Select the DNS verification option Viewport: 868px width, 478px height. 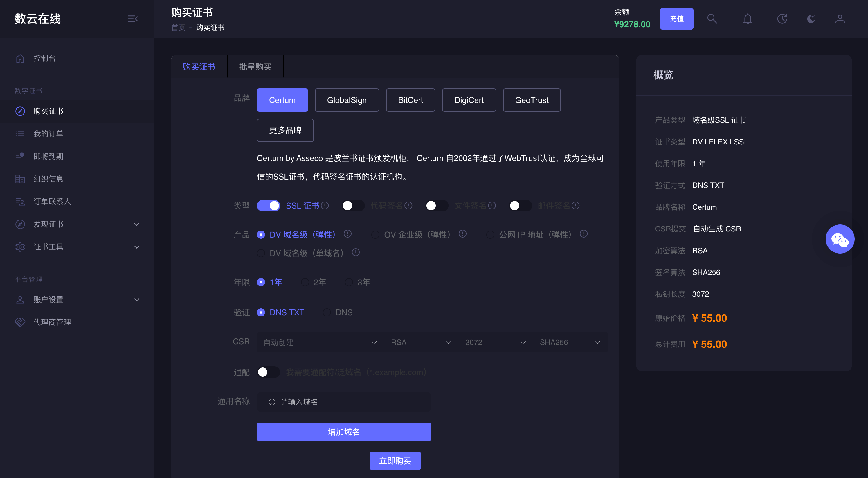[x=327, y=312]
